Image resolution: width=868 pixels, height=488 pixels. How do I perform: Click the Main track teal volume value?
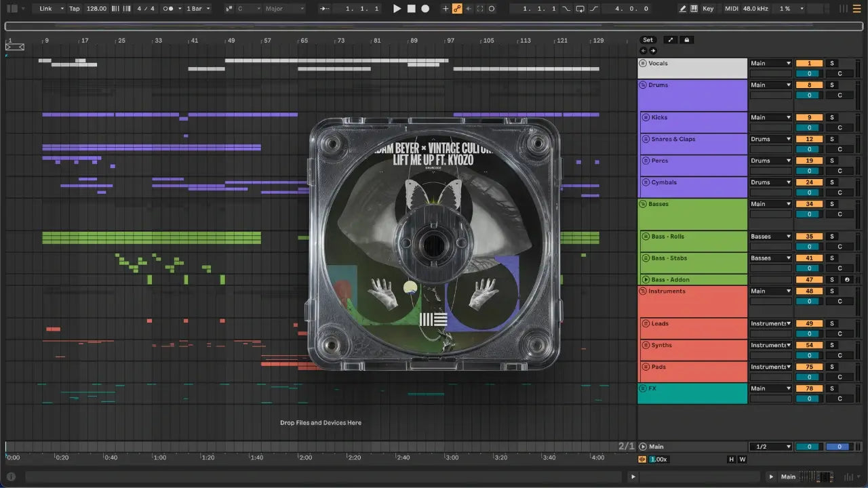click(x=809, y=447)
